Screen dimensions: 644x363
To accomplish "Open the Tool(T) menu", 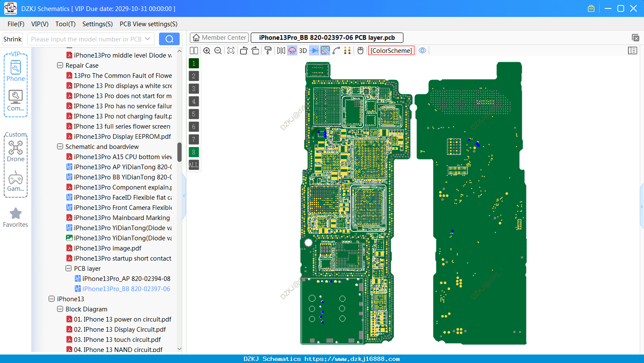I will pos(66,24).
